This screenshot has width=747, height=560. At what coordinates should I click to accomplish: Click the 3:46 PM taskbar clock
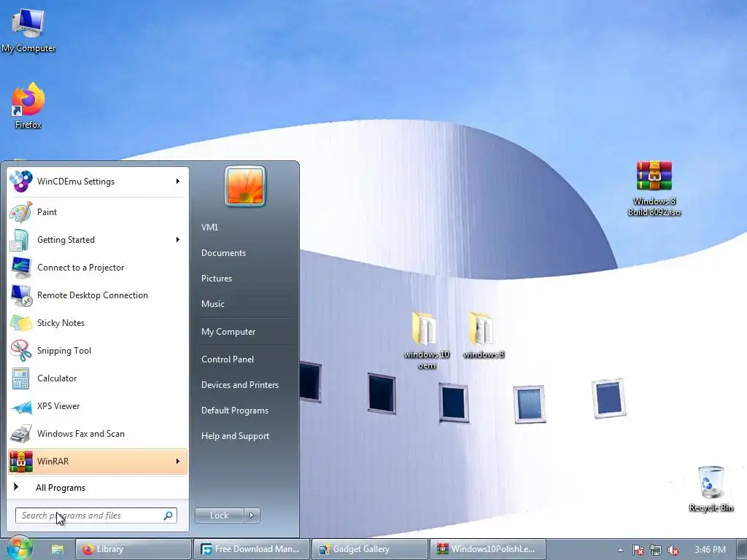[710, 550]
